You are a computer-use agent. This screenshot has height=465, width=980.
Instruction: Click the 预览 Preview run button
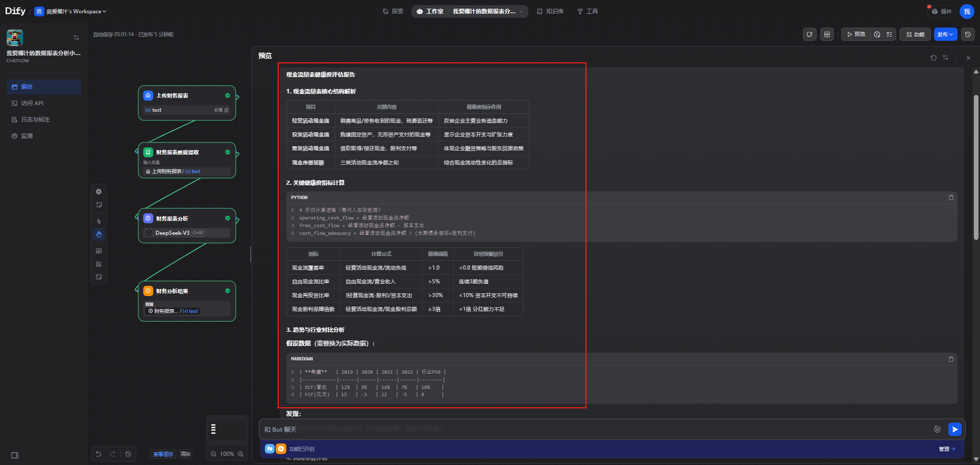tap(856, 34)
